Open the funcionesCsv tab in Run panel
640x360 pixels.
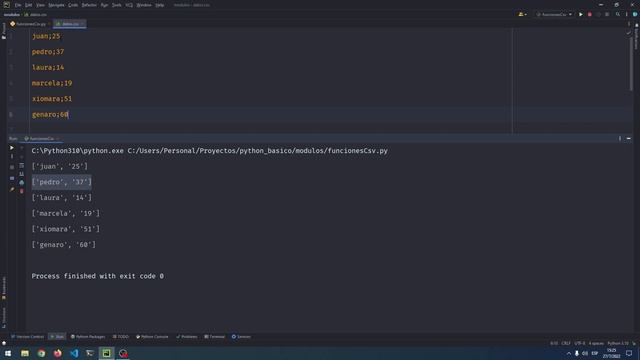(x=41, y=138)
